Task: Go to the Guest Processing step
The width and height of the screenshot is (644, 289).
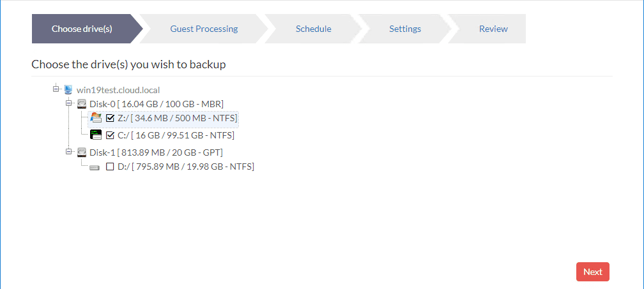Action: tap(204, 29)
